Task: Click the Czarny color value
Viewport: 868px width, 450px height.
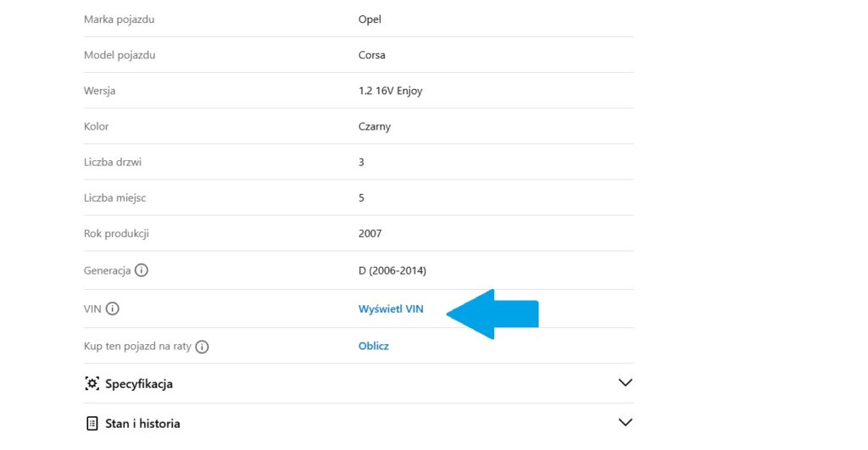Action: (375, 126)
